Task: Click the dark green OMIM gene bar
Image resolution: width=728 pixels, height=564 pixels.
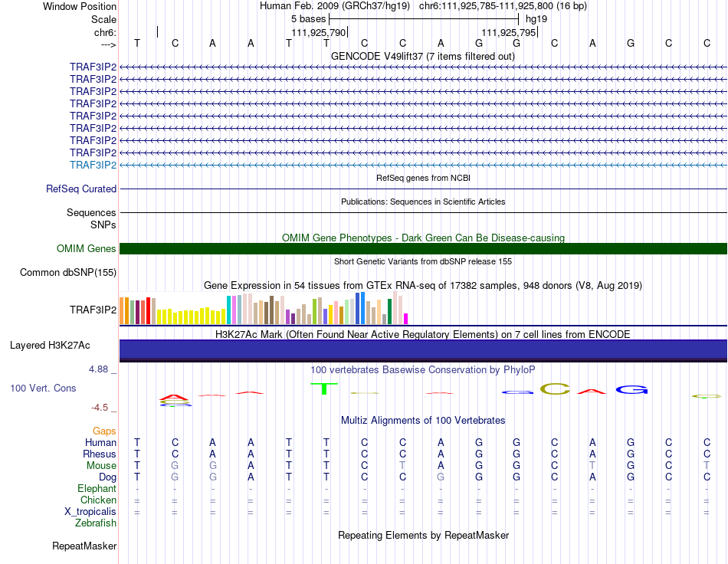Action: [423, 248]
